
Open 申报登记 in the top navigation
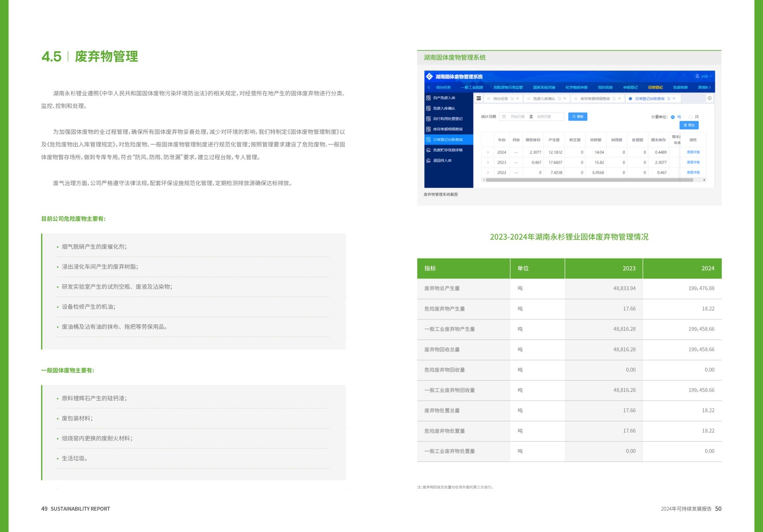[630, 87]
